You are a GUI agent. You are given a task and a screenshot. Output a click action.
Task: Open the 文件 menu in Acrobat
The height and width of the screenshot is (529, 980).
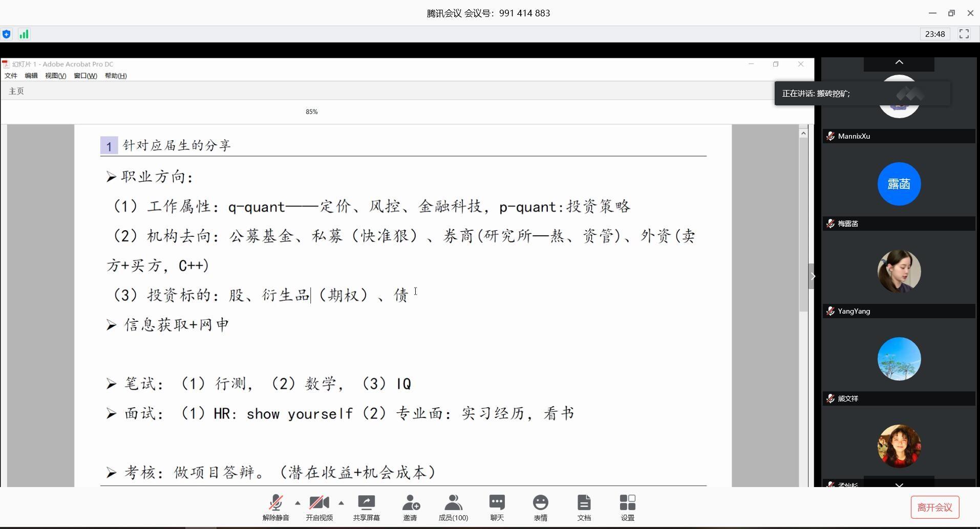[11, 76]
